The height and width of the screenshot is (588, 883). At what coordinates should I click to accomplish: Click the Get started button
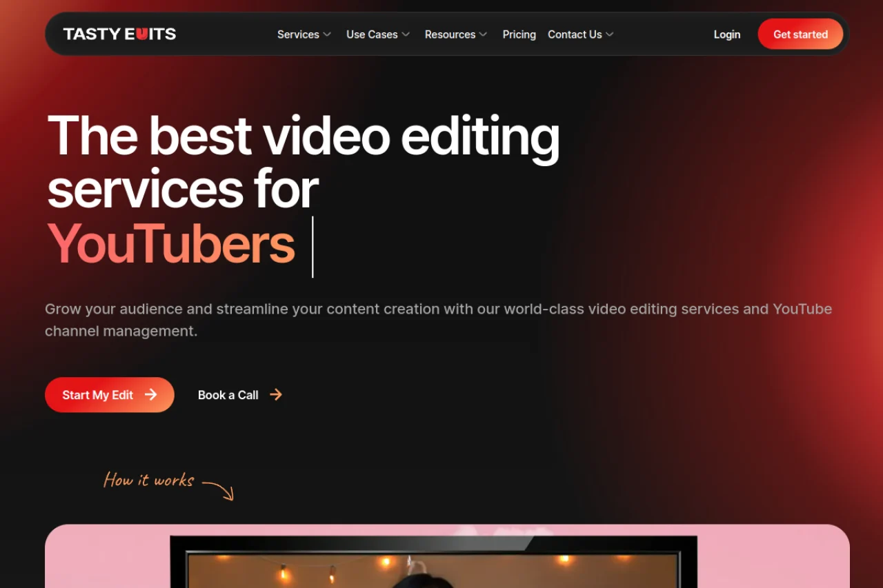coord(800,34)
